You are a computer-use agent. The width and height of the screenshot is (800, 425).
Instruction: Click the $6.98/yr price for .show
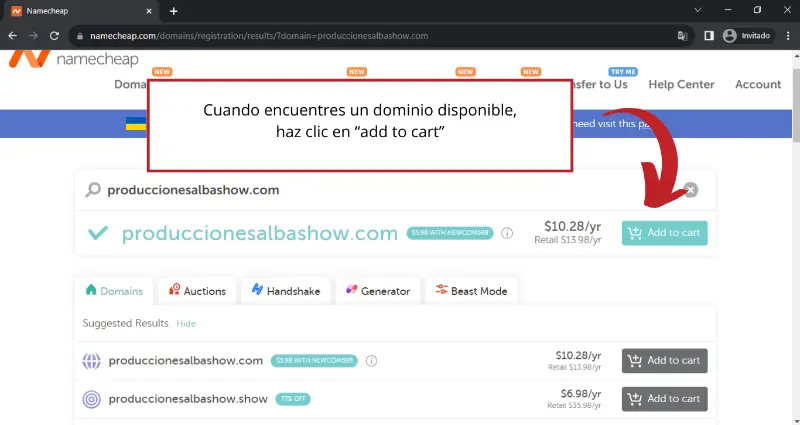click(581, 394)
